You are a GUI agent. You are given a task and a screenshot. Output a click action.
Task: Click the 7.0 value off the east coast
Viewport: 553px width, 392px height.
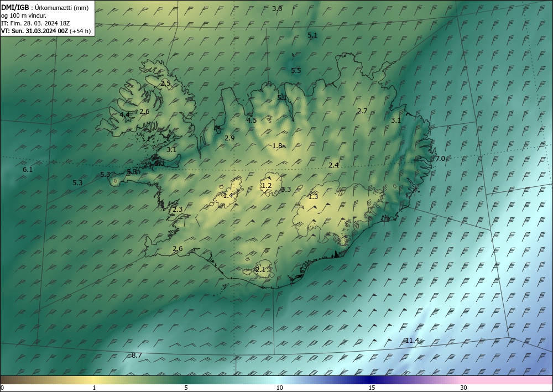tap(440, 158)
